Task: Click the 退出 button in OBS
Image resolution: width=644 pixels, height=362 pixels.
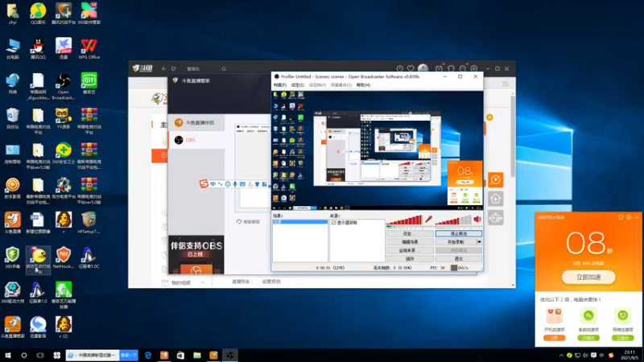Action: coord(458,259)
